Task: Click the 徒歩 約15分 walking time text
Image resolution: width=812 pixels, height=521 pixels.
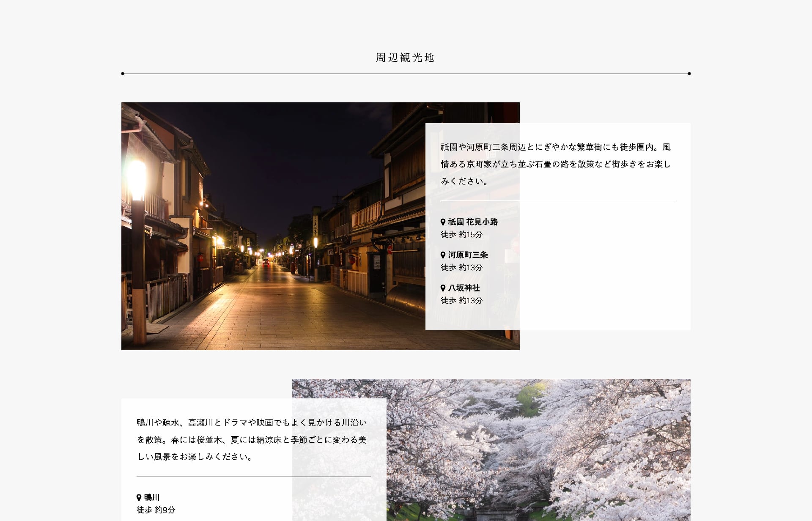Action: pos(461,234)
